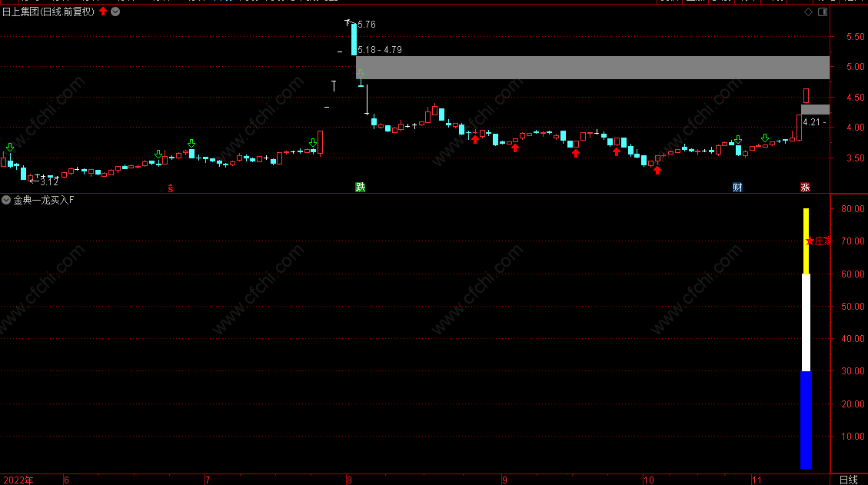Click the 10.00 value on indicator axis

point(853,437)
